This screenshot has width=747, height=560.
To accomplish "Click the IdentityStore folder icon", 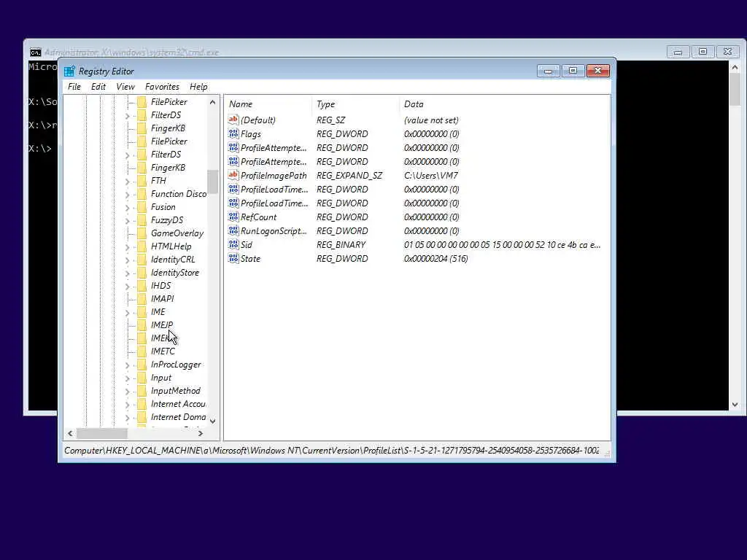I will 142,273.
